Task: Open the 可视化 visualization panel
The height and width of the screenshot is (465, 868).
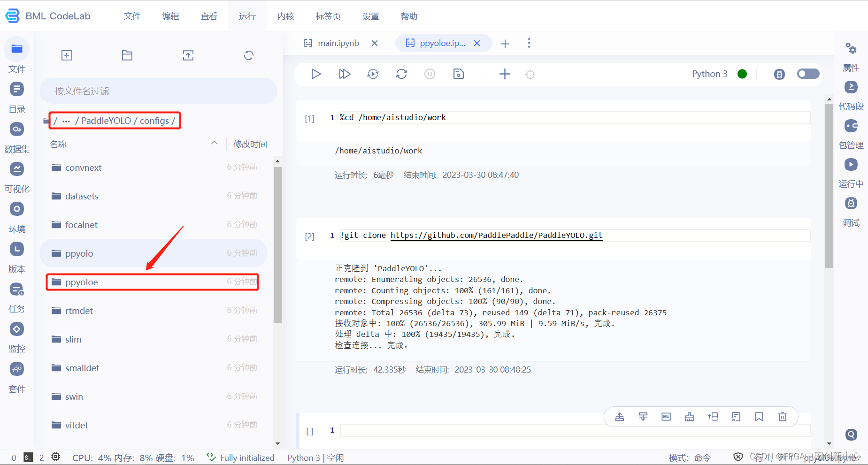Action: [17, 177]
